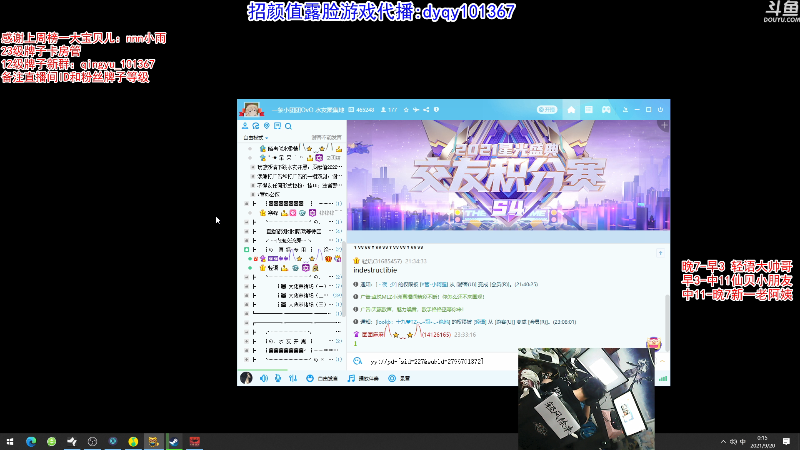800x450 pixels.
Task: Click the 2021星光盛典 event banner
Action: (508, 176)
